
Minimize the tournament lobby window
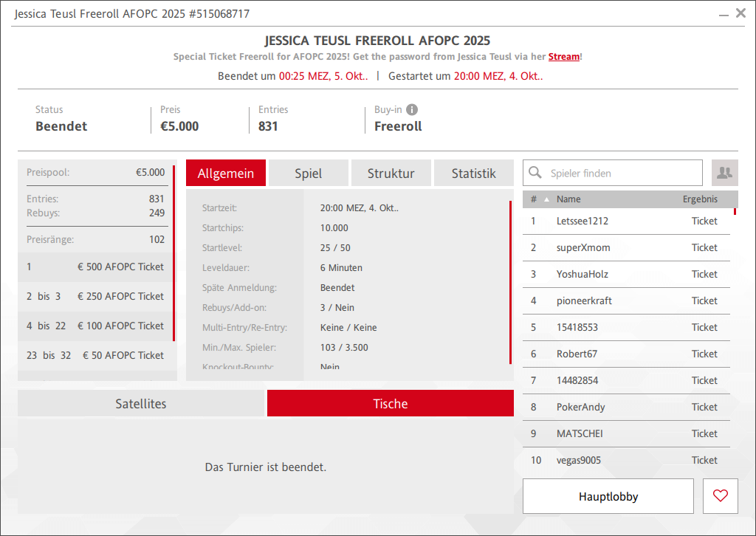point(724,13)
